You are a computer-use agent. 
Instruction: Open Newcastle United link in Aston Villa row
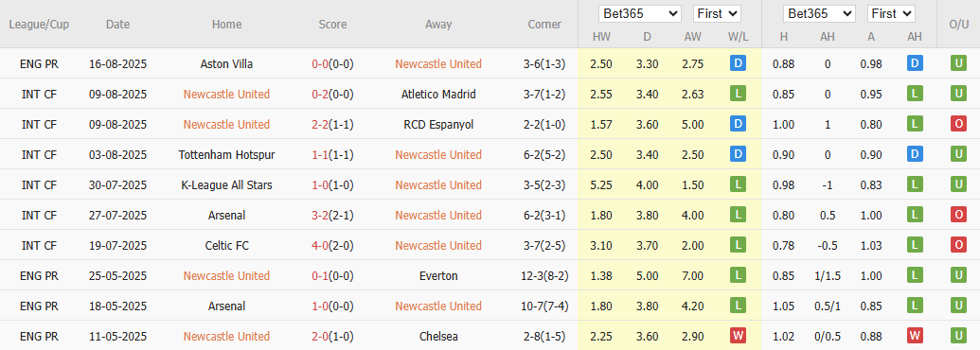coord(438,63)
